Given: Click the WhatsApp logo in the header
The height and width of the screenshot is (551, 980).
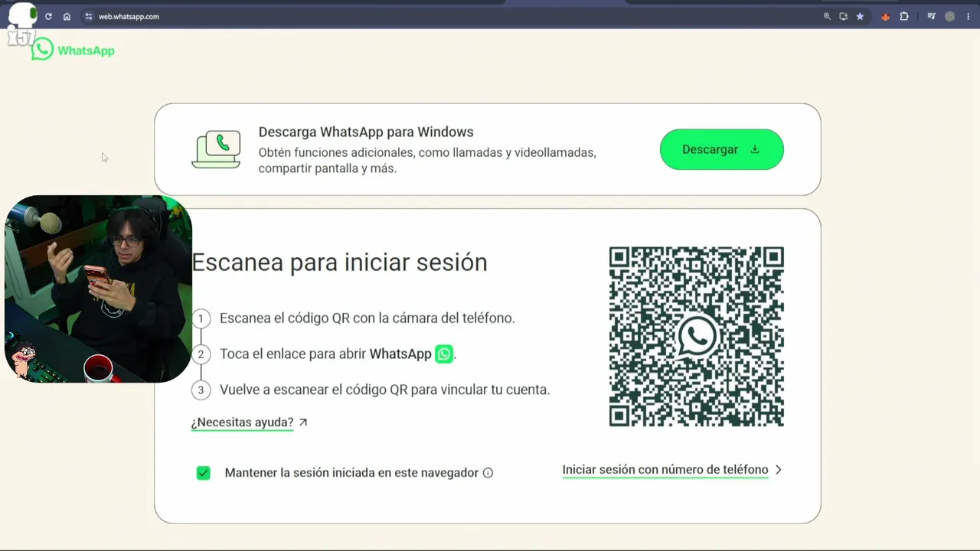Looking at the screenshot, I should [x=73, y=51].
